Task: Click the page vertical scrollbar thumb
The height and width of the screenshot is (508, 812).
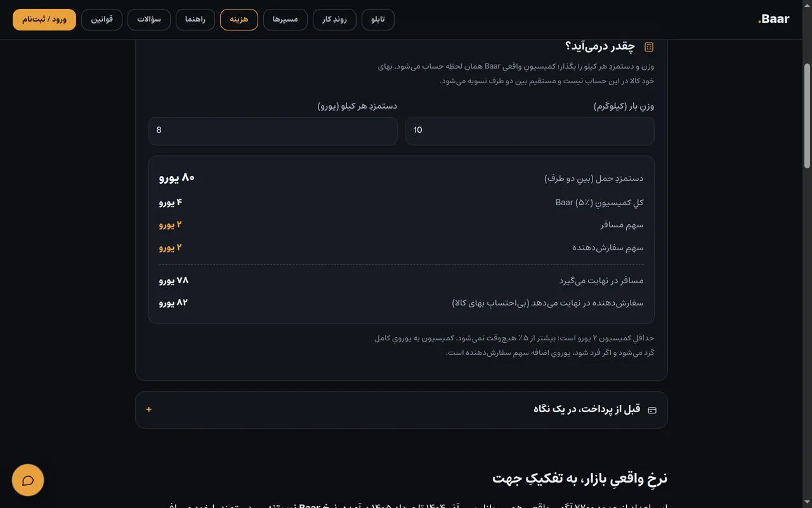Action: [x=807, y=116]
